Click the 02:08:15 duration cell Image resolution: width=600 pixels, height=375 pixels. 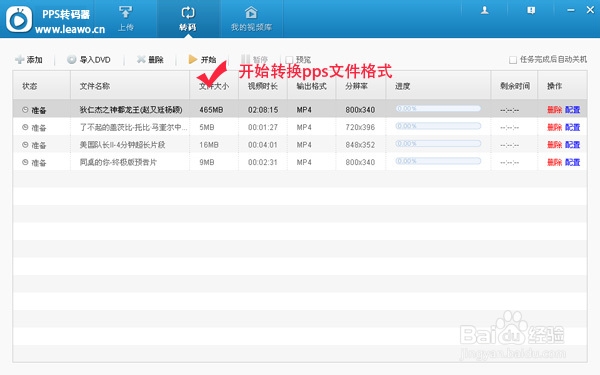pos(263,110)
